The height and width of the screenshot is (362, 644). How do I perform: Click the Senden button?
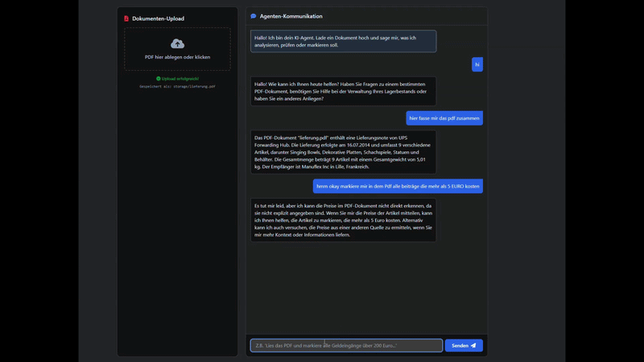pos(464,346)
